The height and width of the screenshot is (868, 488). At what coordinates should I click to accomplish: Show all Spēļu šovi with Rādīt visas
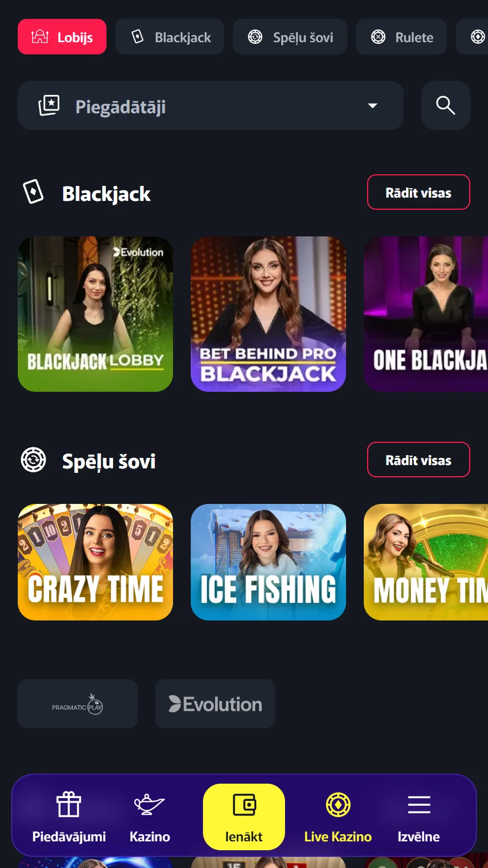coord(419,460)
